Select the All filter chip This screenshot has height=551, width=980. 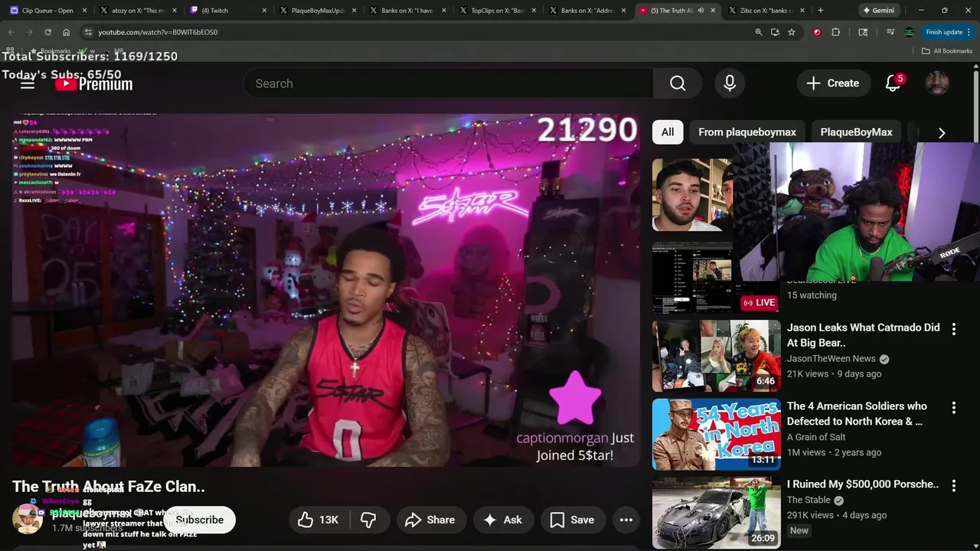tap(668, 132)
